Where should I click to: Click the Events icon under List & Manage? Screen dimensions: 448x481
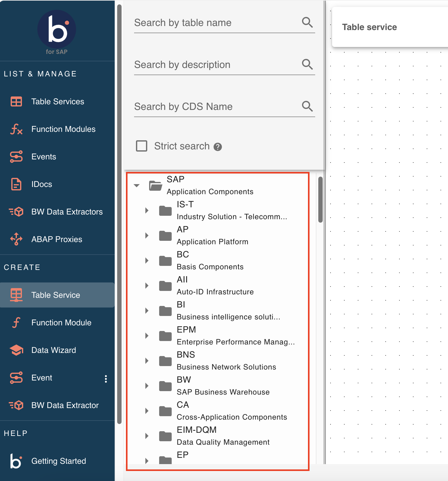[x=16, y=157]
